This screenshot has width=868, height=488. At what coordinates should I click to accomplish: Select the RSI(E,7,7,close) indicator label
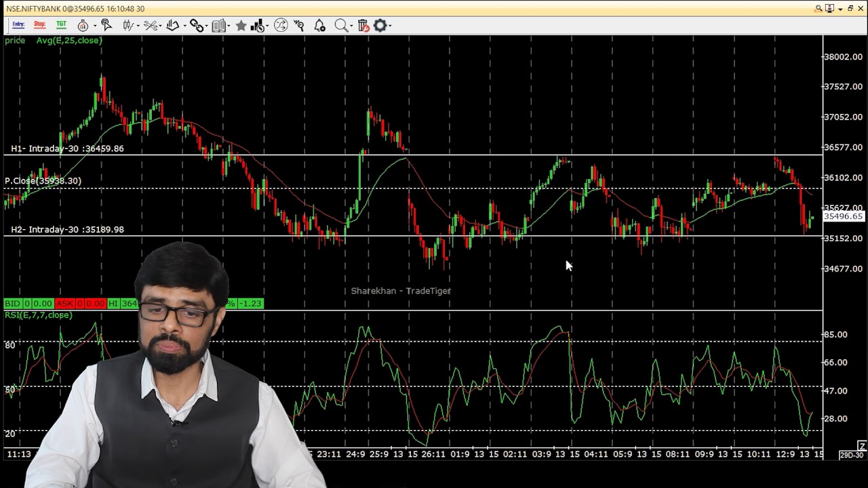(39, 315)
